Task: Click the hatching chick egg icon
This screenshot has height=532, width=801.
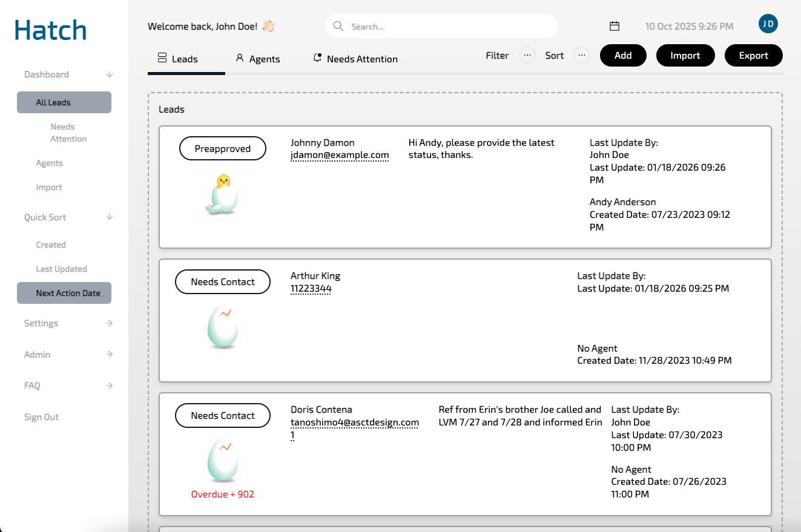Action: (x=223, y=194)
